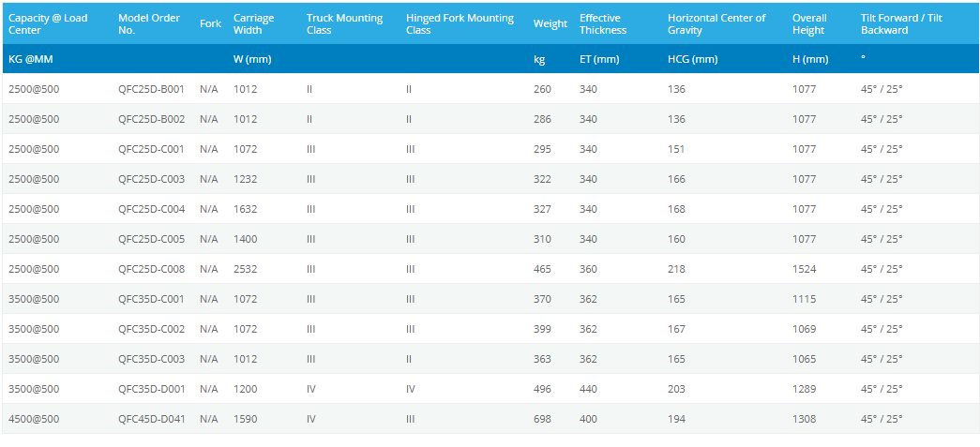Click model number QFC35D-C001
The height and width of the screenshot is (447, 980).
click(151, 299)
